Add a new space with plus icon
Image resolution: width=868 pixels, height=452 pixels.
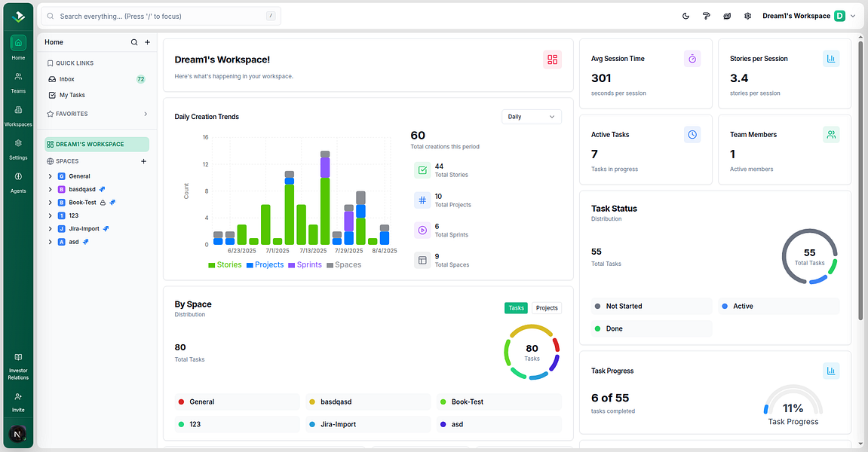tap(144, 161)
